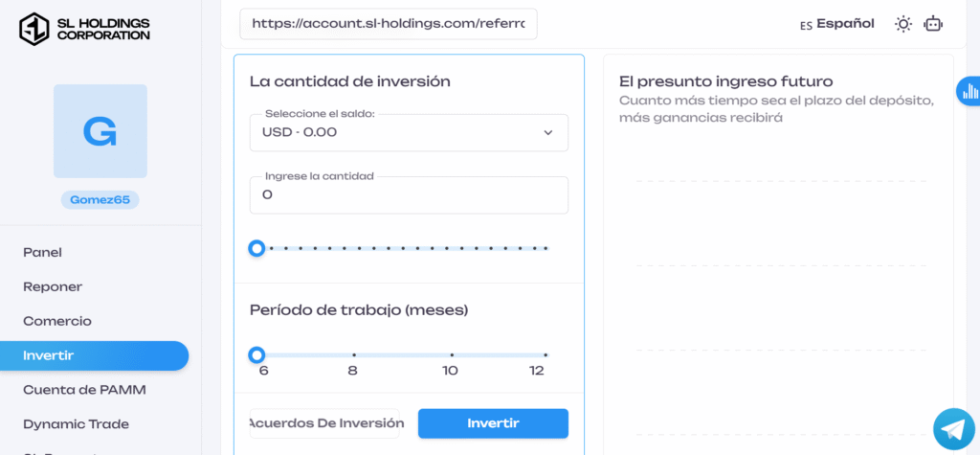Open the Reponer menu item
980x455 pixels.
coord(53,286)
